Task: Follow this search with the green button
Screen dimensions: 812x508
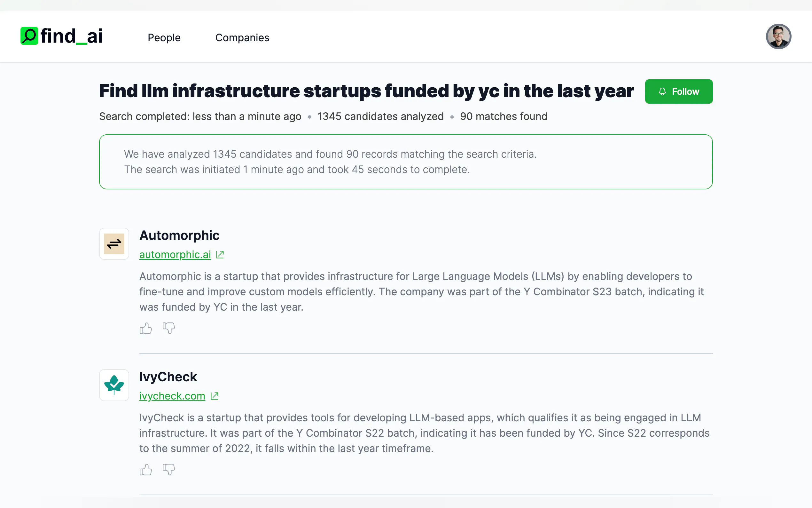Action: (x=679, y=91)
